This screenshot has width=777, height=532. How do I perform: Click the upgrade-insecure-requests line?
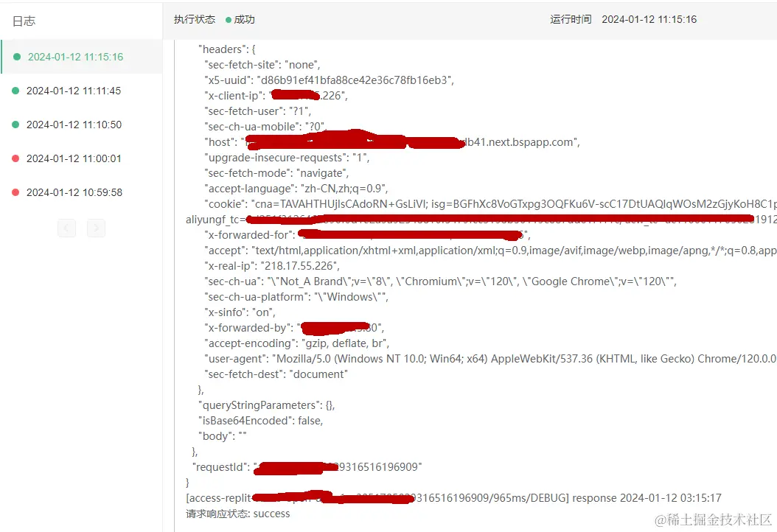(x=287, y=158)
